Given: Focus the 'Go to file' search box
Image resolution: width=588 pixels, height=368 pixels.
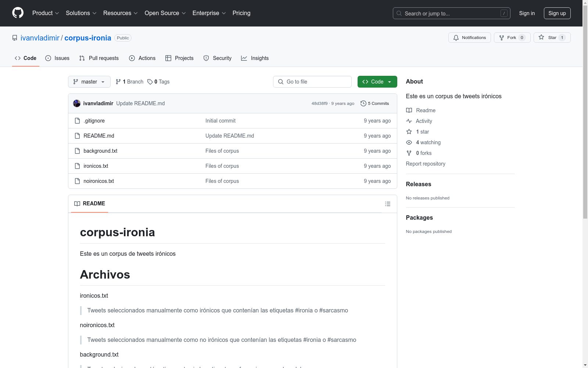Looking at the screenshot, I should 312,82.
